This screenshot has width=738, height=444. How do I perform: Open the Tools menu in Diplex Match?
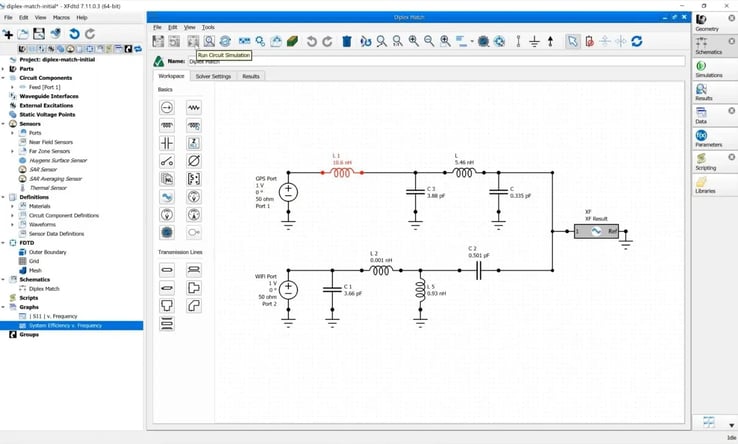pyautogui.click(x=208, y=27)
